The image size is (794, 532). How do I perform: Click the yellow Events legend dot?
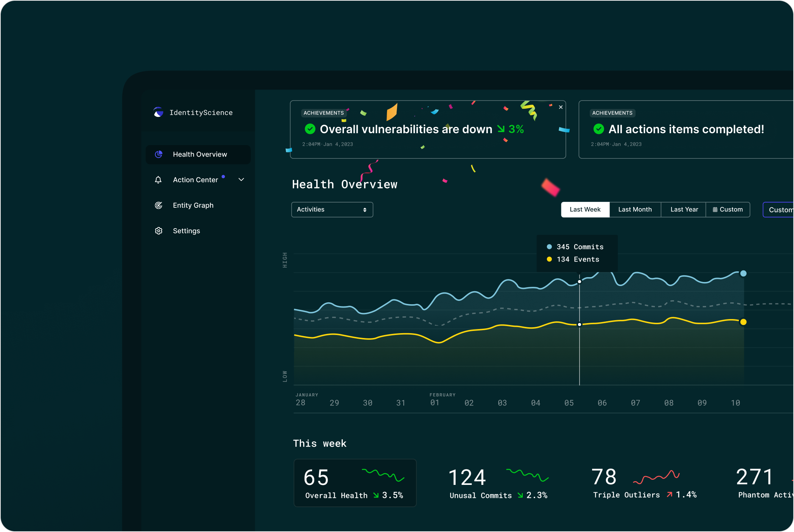[549, 259]
